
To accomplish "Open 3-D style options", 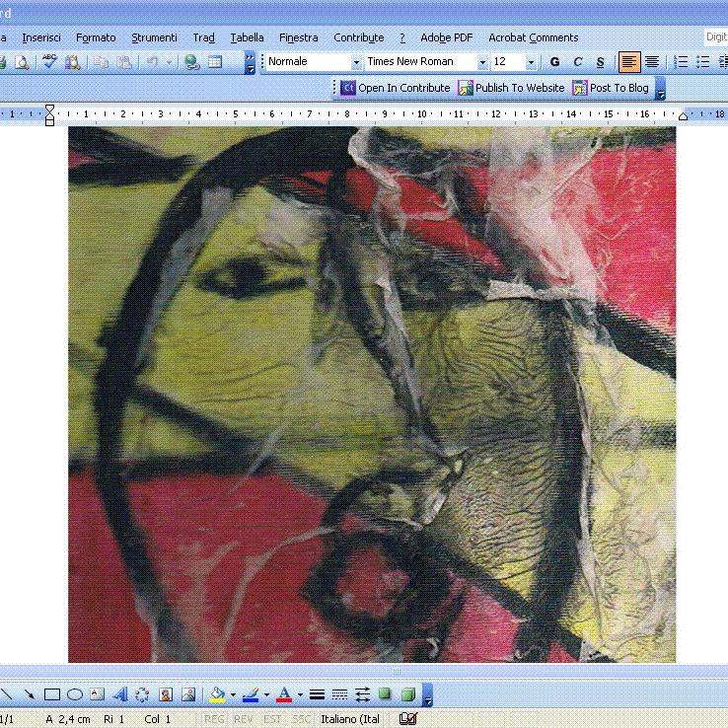I will coord(407,694).
